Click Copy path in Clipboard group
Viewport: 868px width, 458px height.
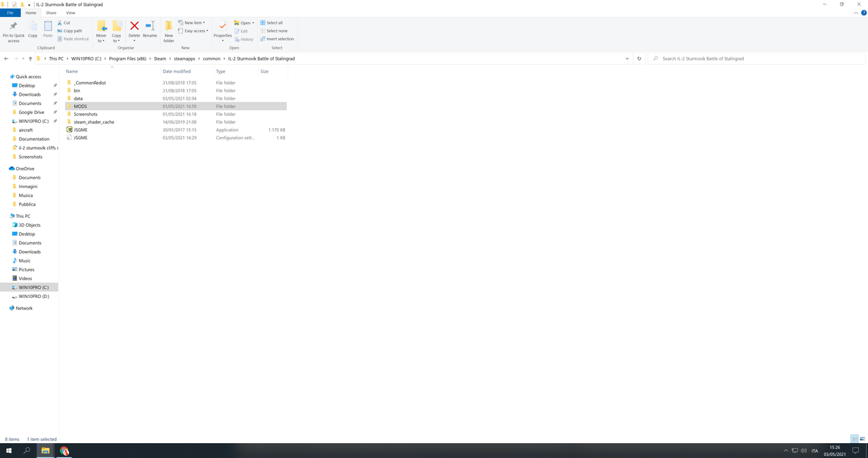tap(70, 31)
